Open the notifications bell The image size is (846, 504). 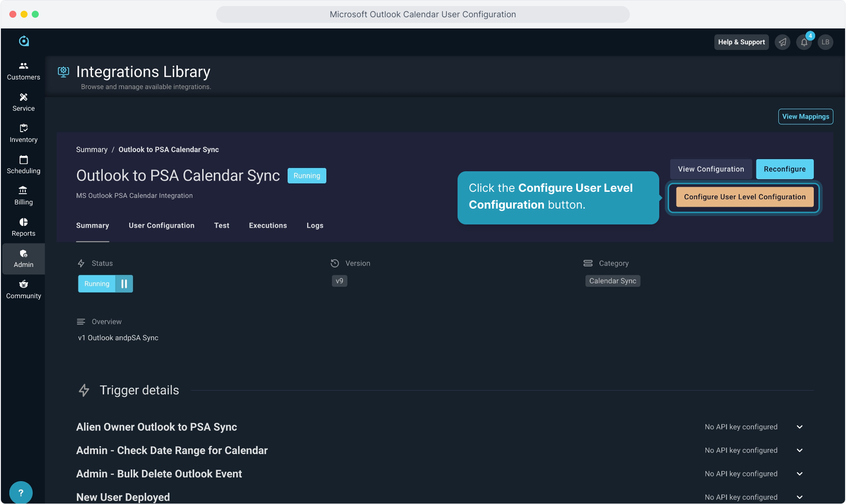tap(804, 42)
